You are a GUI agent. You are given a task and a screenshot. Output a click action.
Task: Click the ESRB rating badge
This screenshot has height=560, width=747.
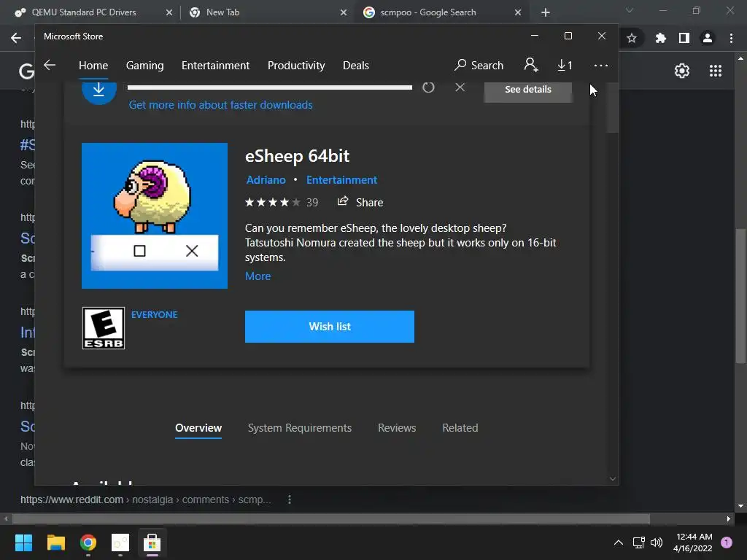click(x=104, y=328)
